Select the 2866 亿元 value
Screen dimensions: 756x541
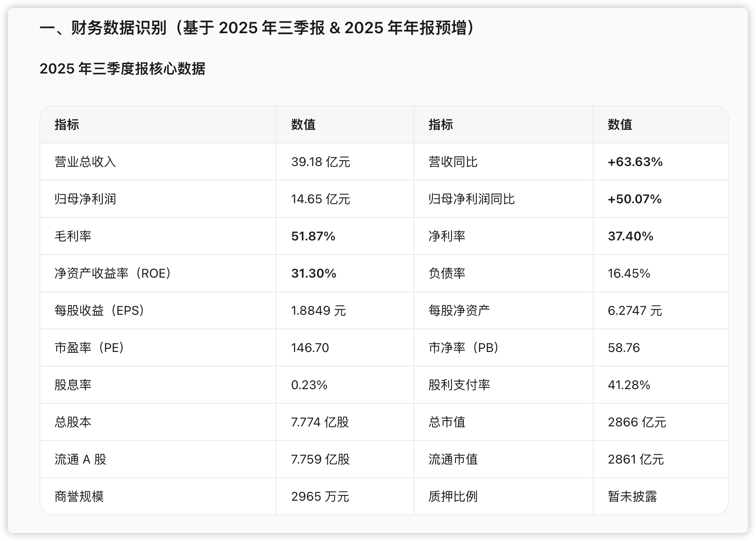637,422
